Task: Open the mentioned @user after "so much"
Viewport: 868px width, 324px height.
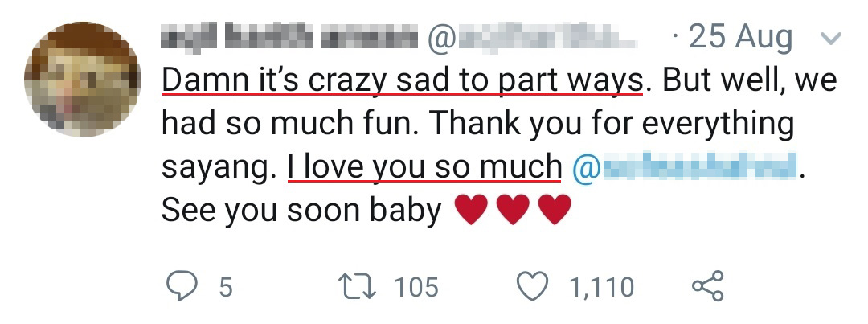Action: click(687, 167)
